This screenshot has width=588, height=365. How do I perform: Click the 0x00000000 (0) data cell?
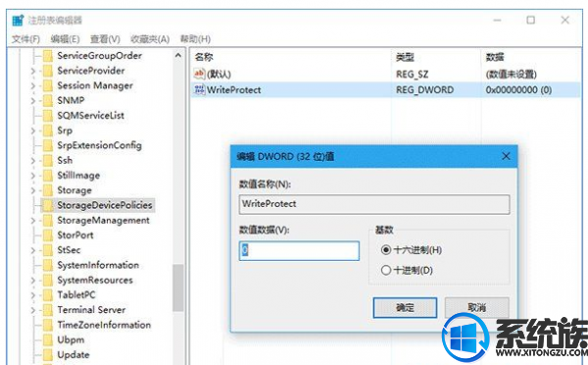tap(518, 90)
